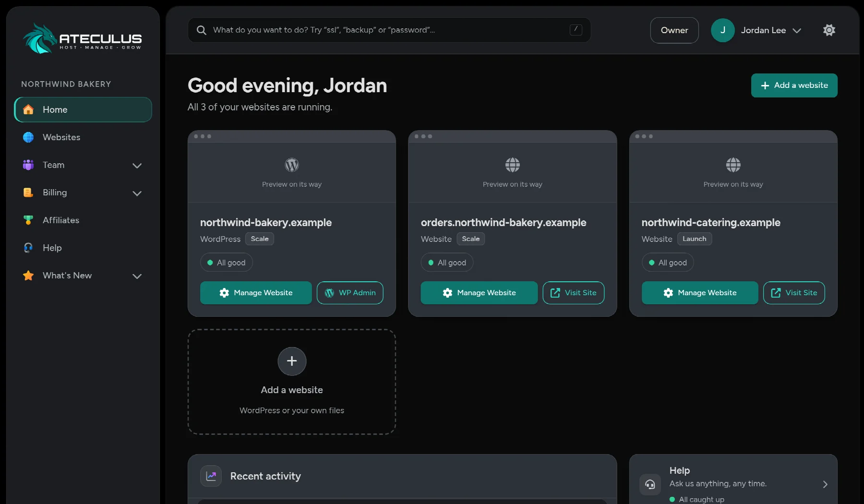Click Manage Website for northwind-bakery.example
The image size is (864, 504).
click(256, 293)
